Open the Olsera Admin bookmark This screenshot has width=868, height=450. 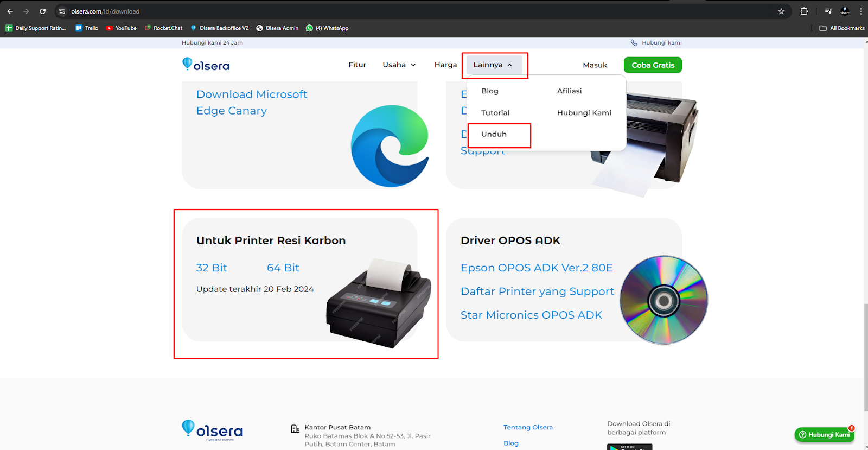(277, 28)
